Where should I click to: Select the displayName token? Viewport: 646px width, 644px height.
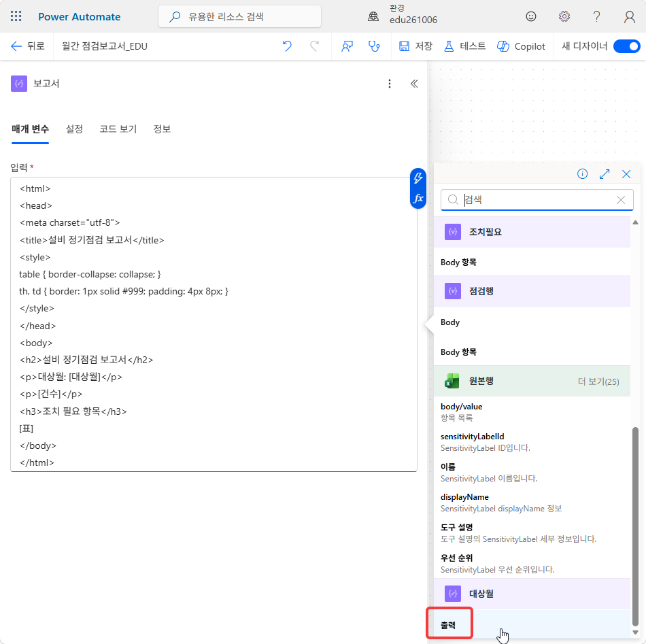(532, 503)
